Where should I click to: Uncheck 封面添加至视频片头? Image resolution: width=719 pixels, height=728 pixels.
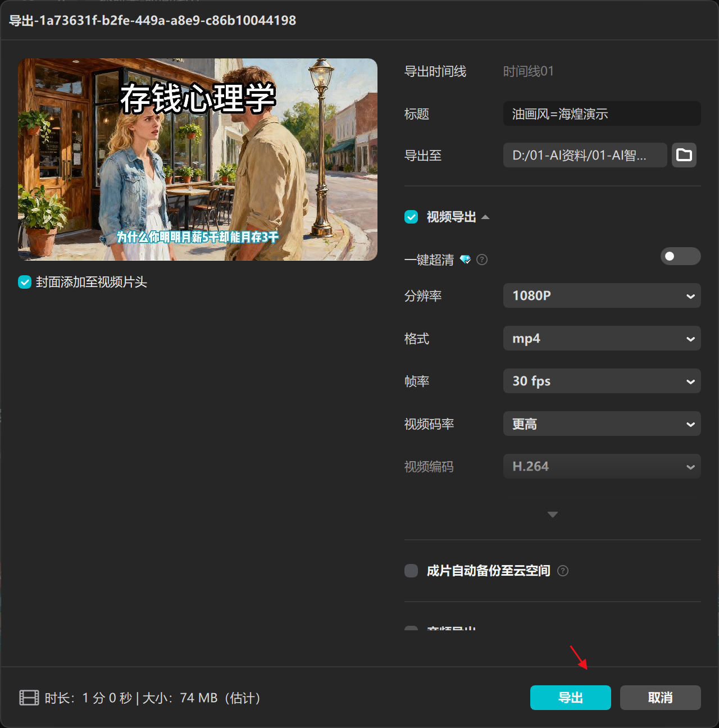24,282
